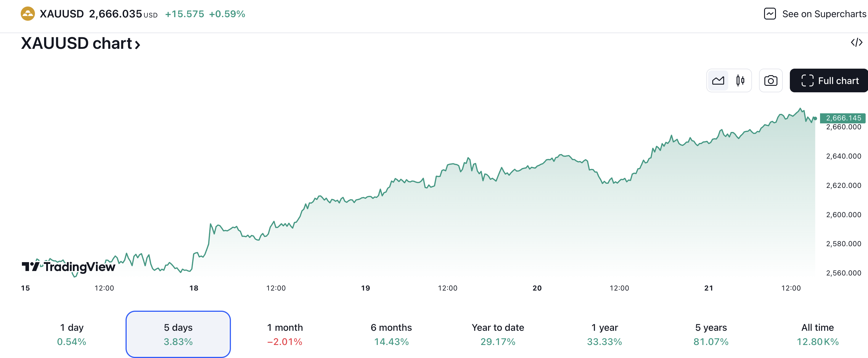Take a chart snapshot with the camera icon
This screenshot has height=358, width=868.
click(x=771, y=80)
